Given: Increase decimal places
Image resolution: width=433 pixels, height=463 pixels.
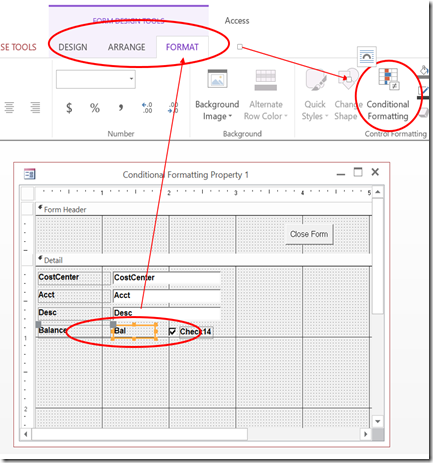Looking at the screenshot, I should pyautogui.click(x=147, y=108).
